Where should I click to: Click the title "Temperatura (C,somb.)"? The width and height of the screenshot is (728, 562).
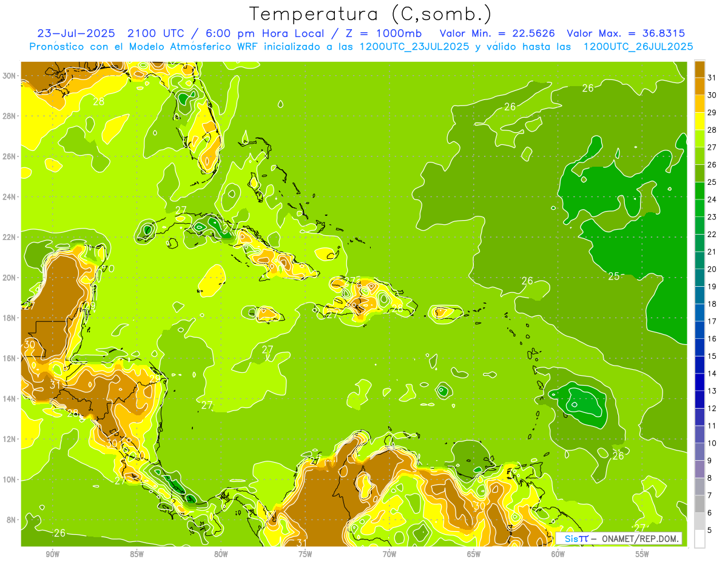point(370,14)
